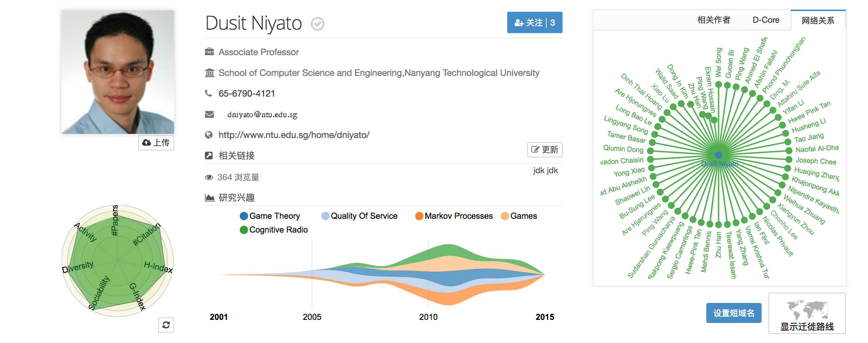Click the eye icon beside 364 views
Viewport: 868px width, 343px height.
coord(209,177)
